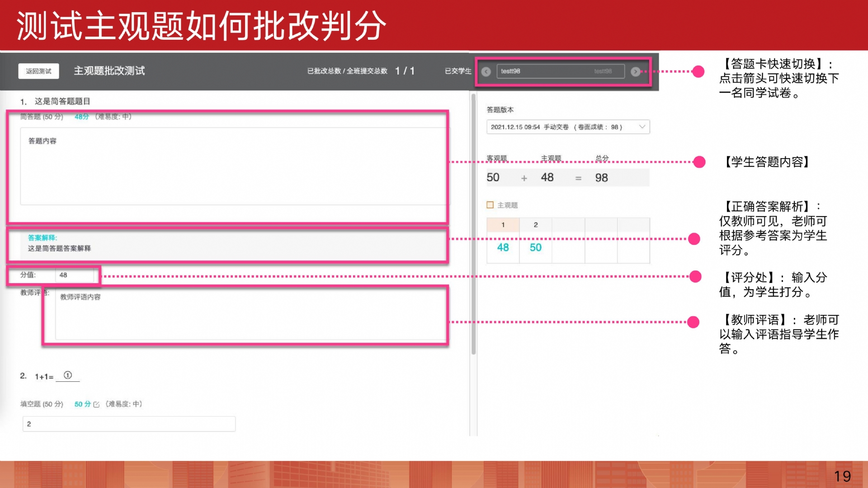Click the previous student arrow icon

pos(486,71)
